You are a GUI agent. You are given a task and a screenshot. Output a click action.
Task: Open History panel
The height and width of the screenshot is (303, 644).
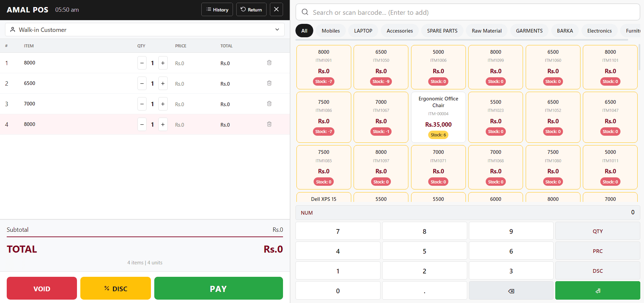[x=217, y=9]
